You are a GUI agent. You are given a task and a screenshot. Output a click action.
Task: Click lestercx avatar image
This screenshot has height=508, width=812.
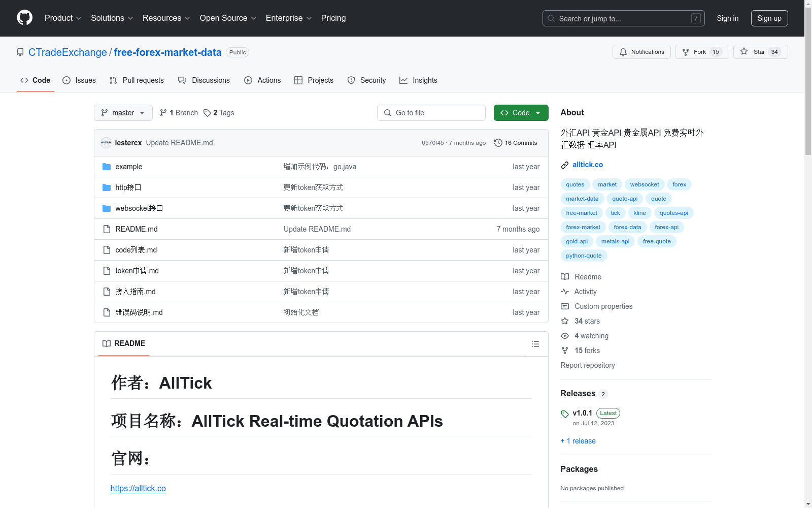tap(106, 143)
